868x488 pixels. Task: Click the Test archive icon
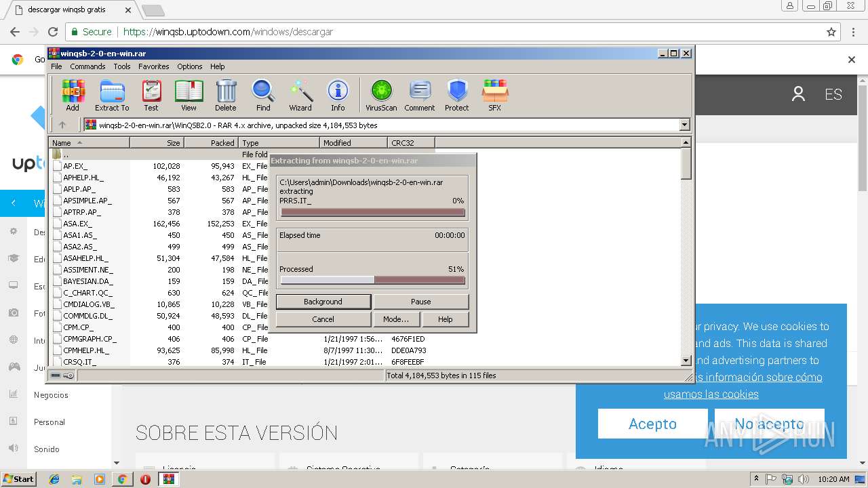[x=151, y=95]
